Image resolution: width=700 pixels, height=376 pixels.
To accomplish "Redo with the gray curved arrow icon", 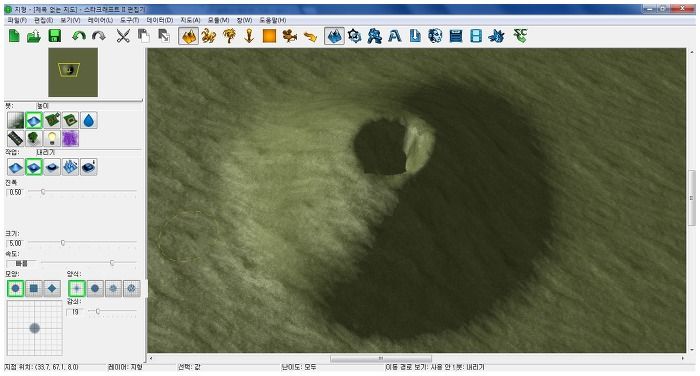I will (x=99, y=36).
